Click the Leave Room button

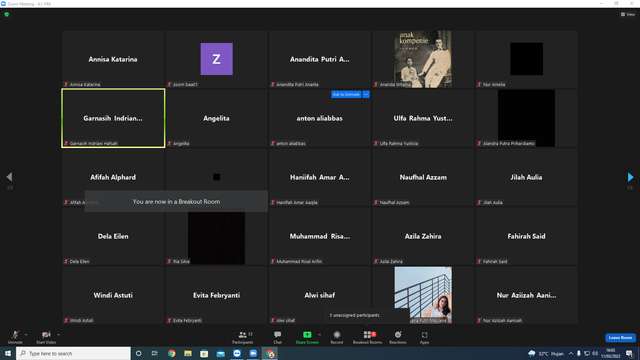[620, 338]
